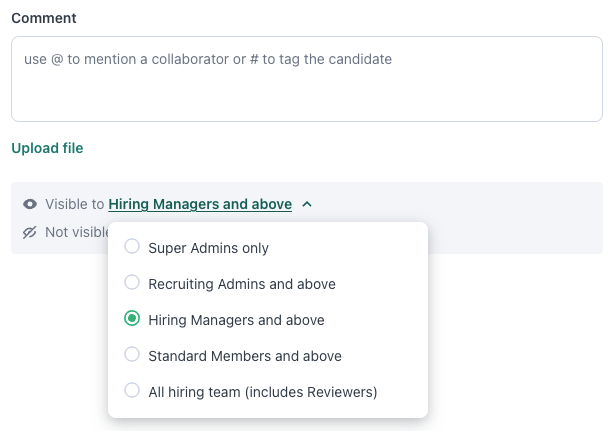The height and width of the screenshot is (431, 616).
Task: Focus the comment text area
Action: 307,79
